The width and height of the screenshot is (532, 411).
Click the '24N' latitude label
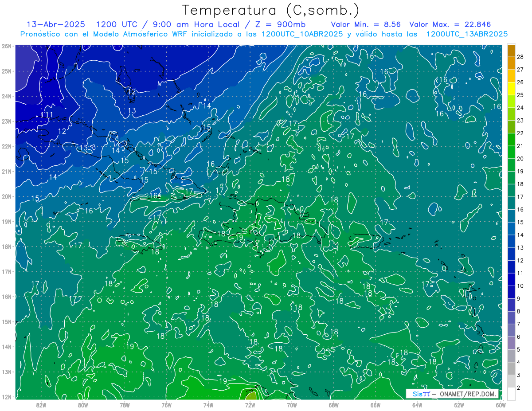click(x=6, y=96)
